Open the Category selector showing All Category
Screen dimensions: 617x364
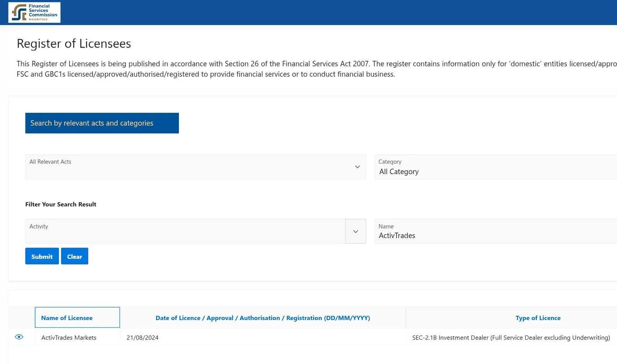(x=495, y=167)
